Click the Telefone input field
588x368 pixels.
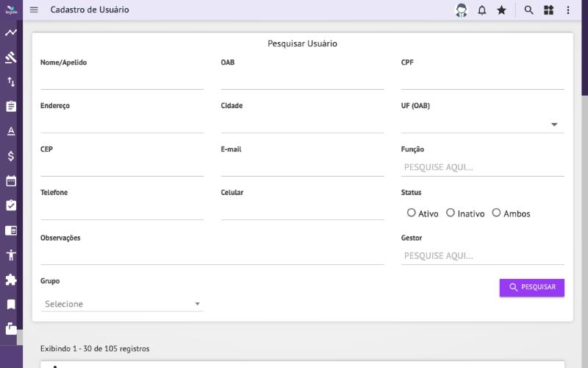(x=122, y=211)
